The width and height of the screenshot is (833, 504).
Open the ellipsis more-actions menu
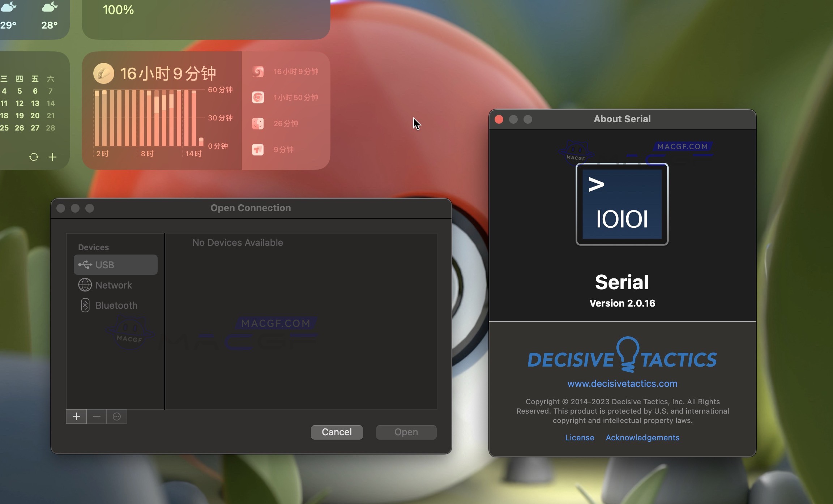tap(117, 417)
